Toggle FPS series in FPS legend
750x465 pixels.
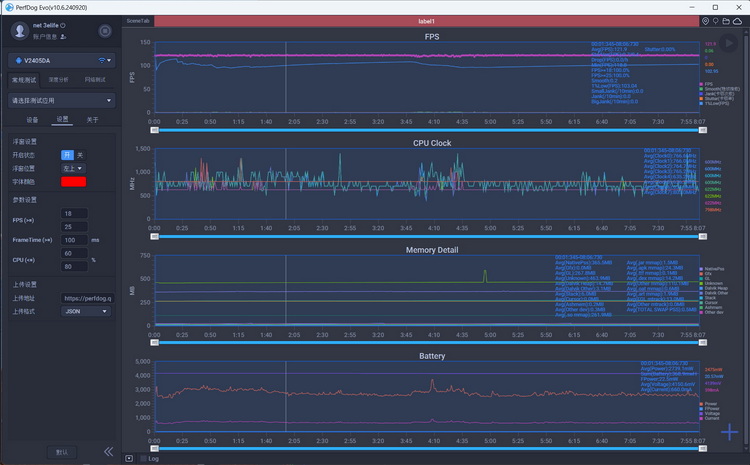click(x=706, y=84)
